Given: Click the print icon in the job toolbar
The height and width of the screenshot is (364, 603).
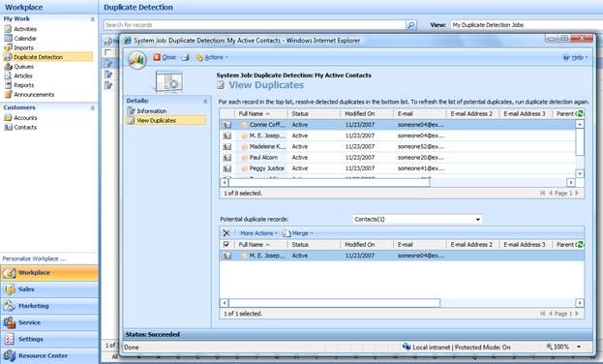Looking at the screenshot, I should pyautogui.click(x=186, y=57).
